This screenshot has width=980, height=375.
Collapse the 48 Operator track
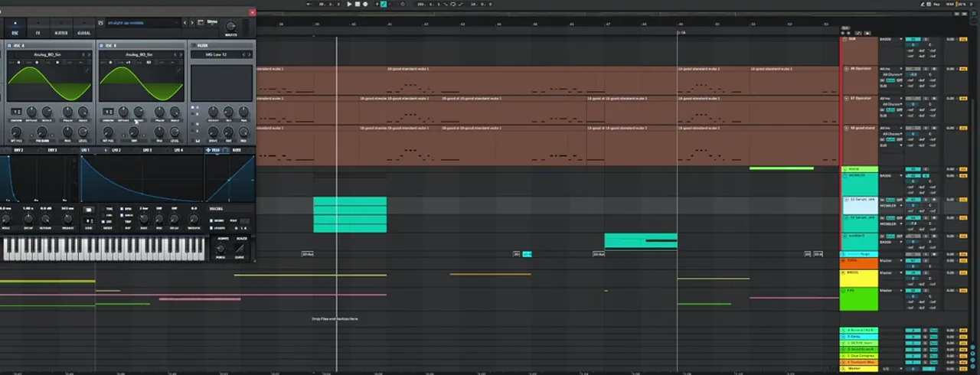(845, 69)
